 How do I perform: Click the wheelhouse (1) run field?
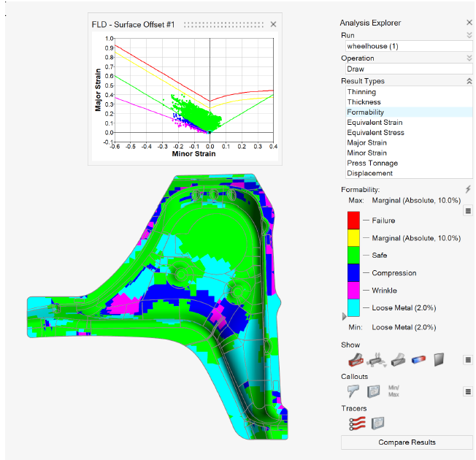click(x=406, y=46)
